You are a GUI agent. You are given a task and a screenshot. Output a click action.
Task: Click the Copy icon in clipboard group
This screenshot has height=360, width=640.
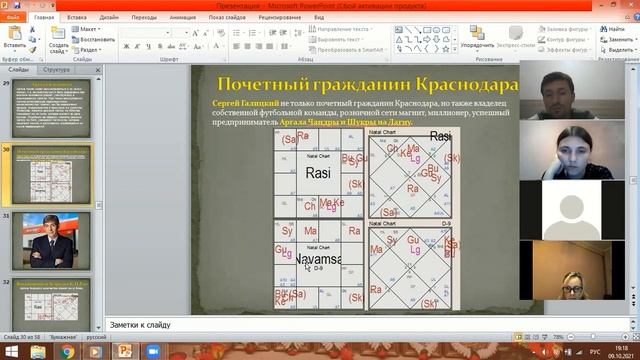[33, 39]
